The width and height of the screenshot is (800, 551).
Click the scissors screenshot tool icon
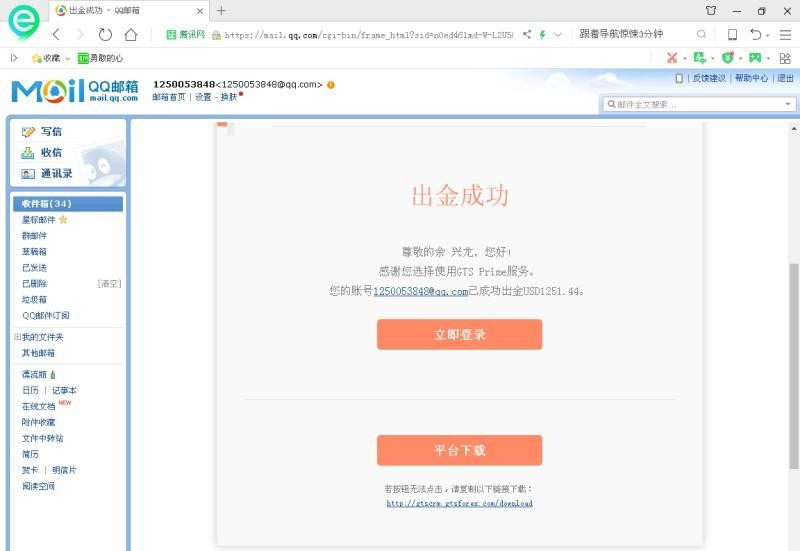(672, 58)
